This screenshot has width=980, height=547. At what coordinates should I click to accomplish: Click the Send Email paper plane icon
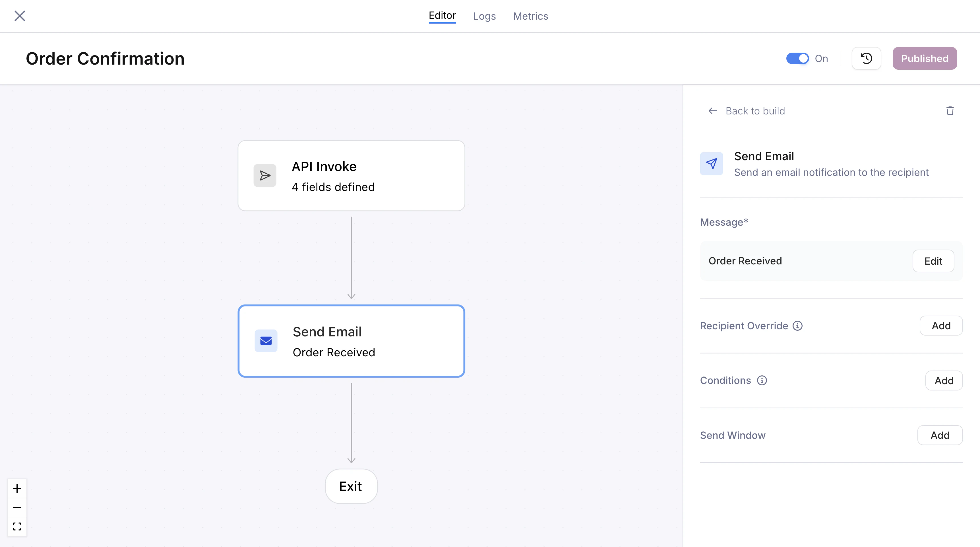(x=712, y=164)
